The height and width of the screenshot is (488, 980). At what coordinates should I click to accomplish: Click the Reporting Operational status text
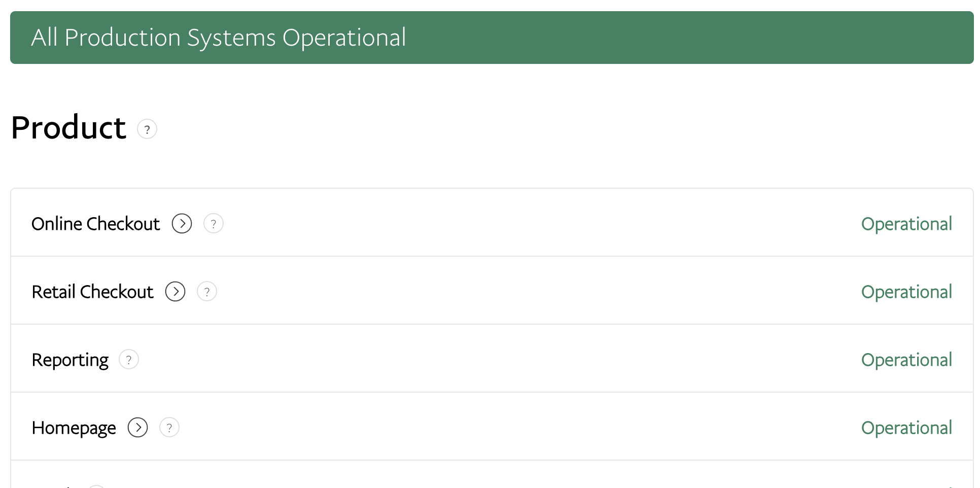click(906, 360)
